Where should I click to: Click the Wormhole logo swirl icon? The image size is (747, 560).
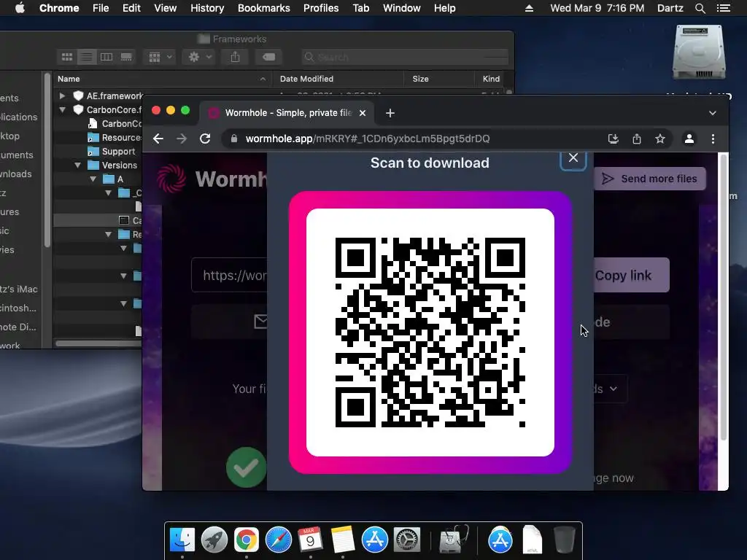coord(171,179)
